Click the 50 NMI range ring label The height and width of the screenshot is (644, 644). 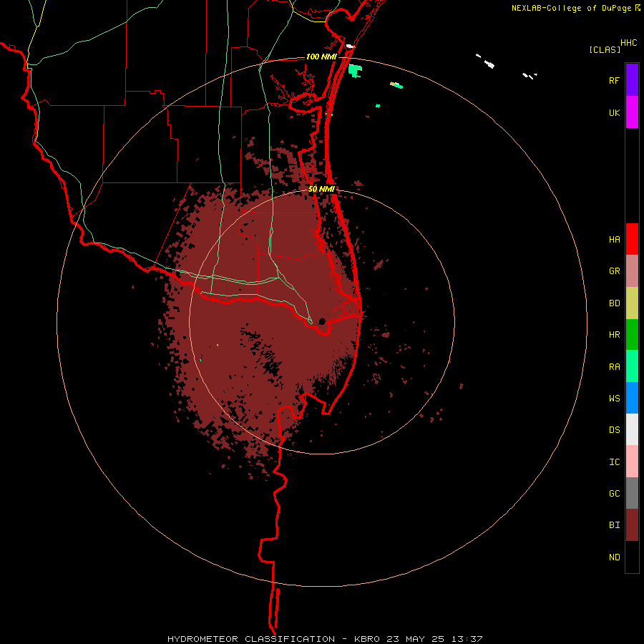321,190
